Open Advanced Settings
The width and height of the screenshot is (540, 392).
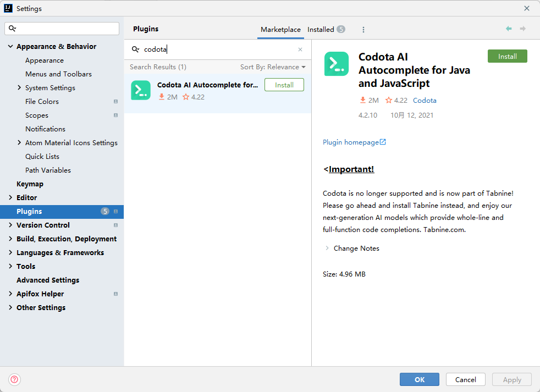[x=48, y=280]
